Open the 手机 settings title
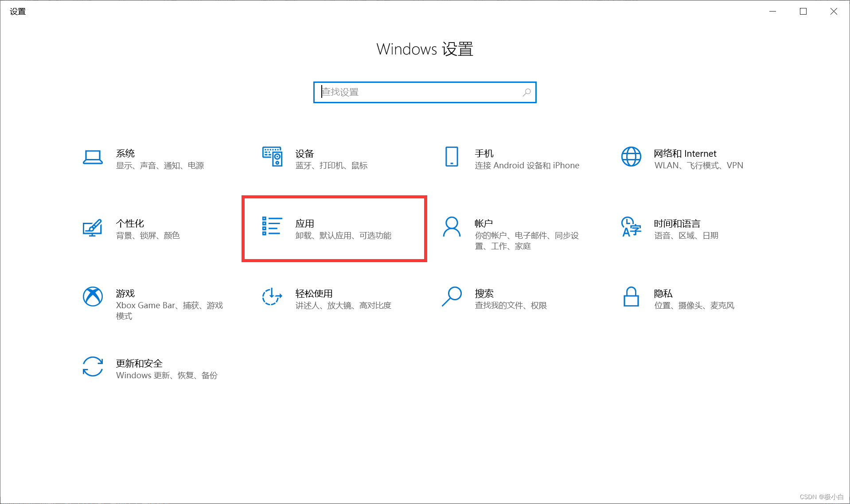This screenshot has height=504, width=850. pyautogui.click(x=484, y=153)
